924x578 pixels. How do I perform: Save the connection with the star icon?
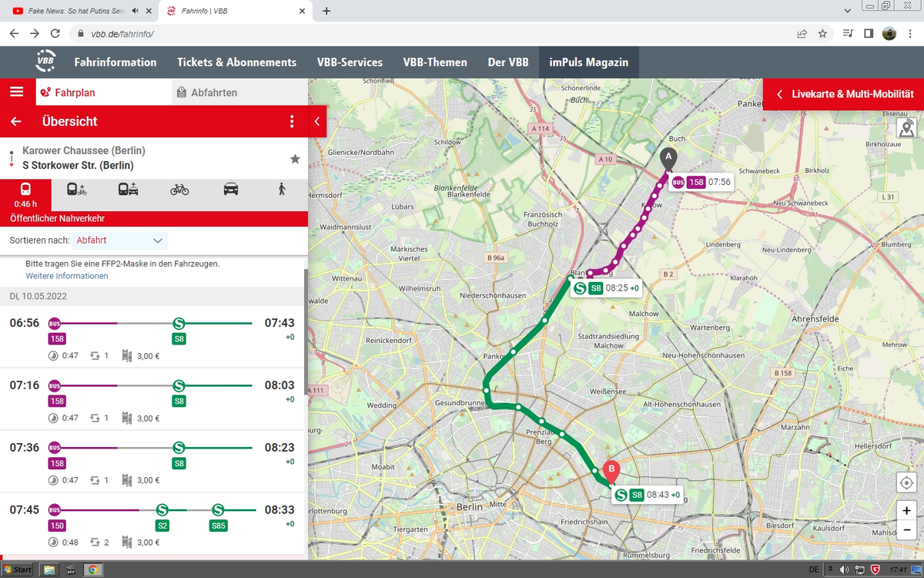point(295,159)
